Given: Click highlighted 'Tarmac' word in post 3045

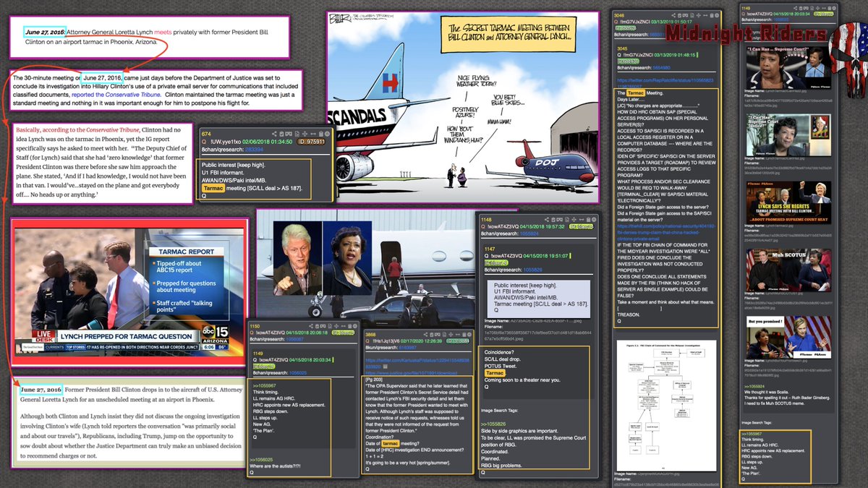Looking at the screenshot, I should (x=637, y=93).
